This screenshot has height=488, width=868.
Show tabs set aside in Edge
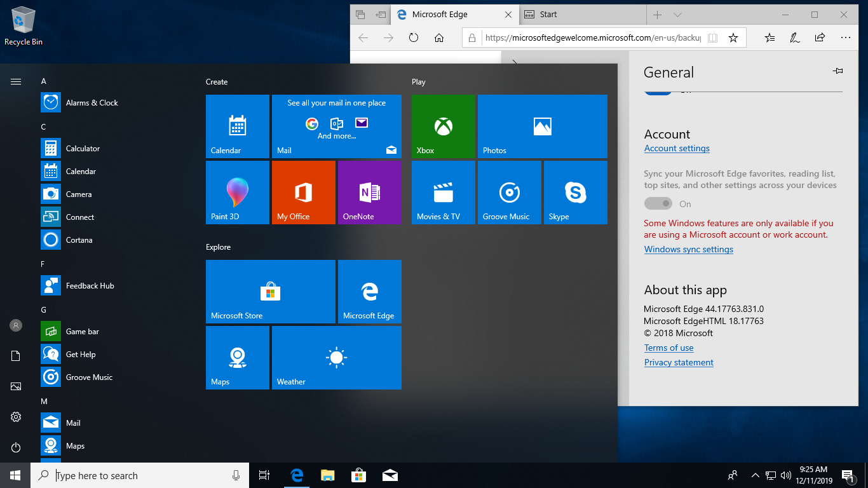pos(360,15)
